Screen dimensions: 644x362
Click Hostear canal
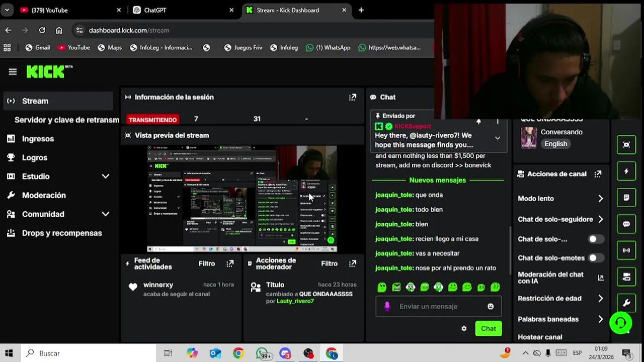(540, 337)
